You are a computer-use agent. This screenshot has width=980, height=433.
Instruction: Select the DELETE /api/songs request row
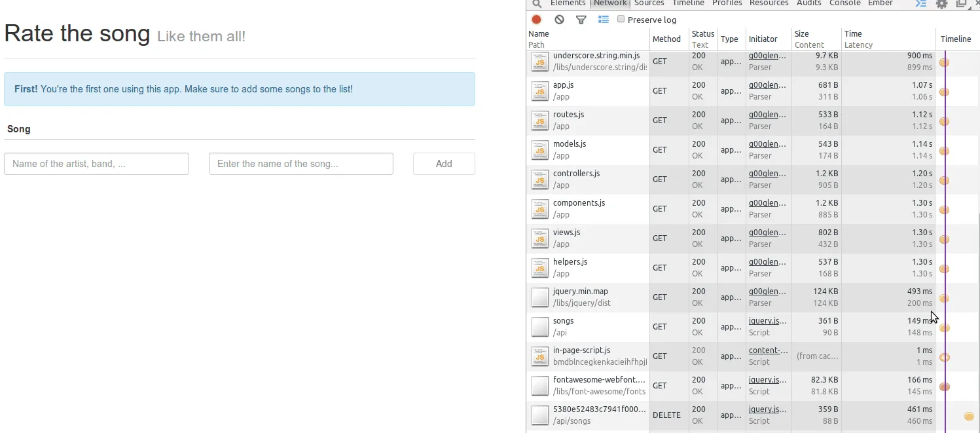[753, 415]
